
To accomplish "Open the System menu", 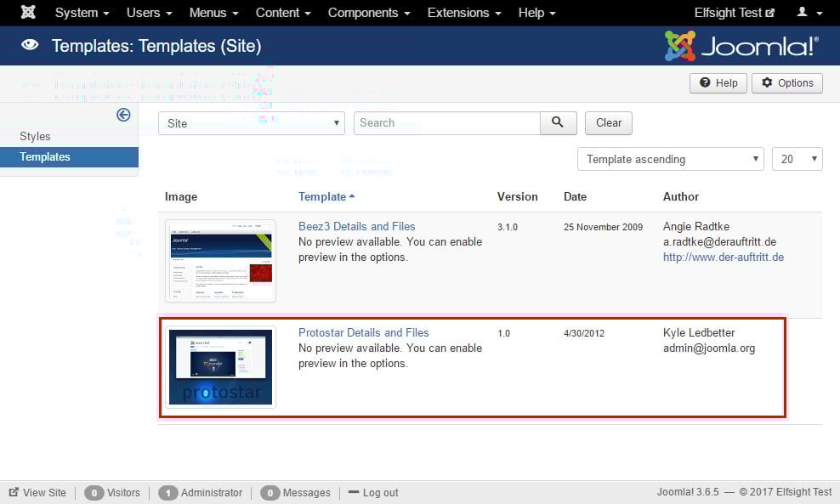I will pyautogui.click(x=82, y=12).
